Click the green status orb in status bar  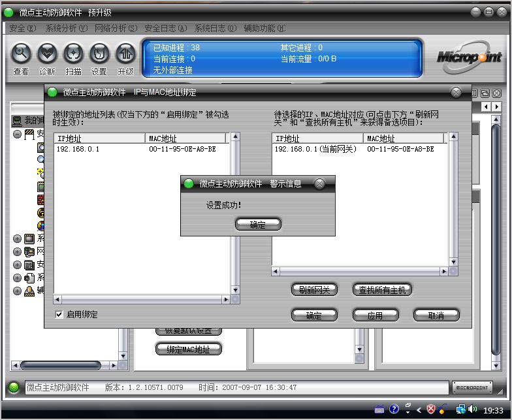click(x=14, y=387)
